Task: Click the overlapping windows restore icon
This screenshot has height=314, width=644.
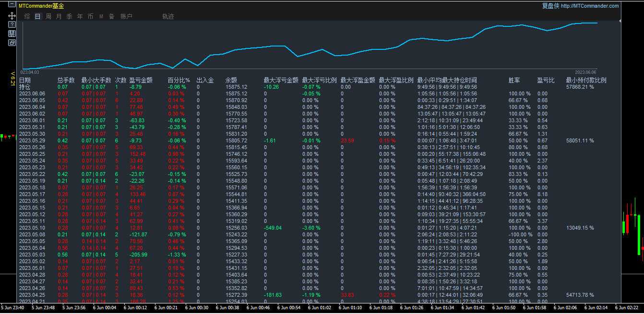Action: tap(12, 43)
